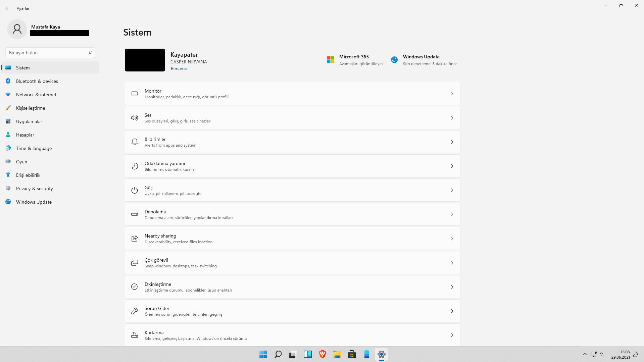Launch Brave browser from the taskbar
The height and width of the screenshot is (362, 644).
tap(323, 354)
